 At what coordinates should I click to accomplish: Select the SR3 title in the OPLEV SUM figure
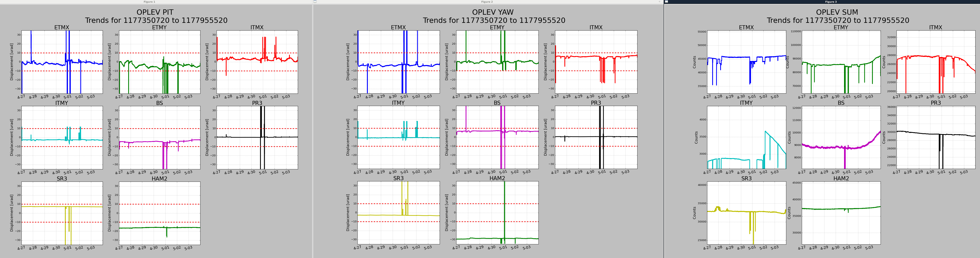point(746,179)
